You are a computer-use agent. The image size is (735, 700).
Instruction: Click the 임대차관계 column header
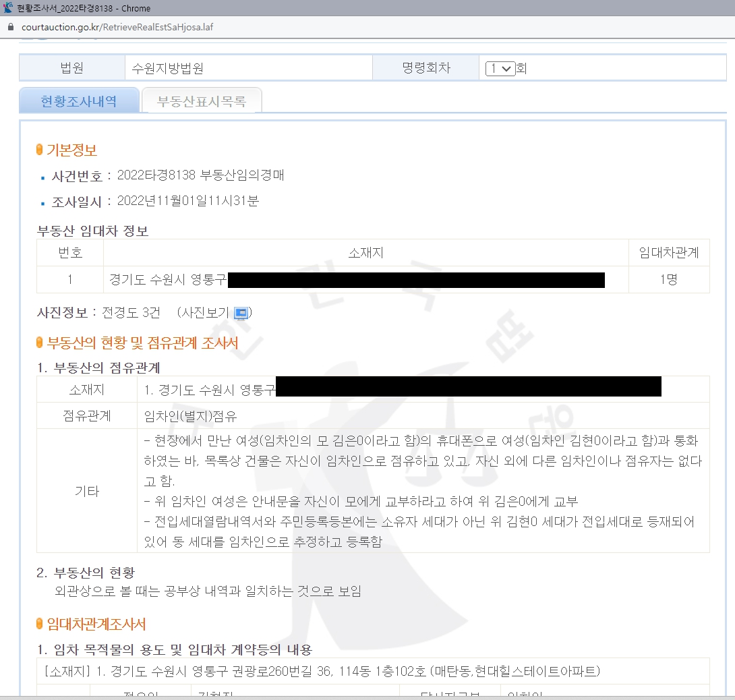[669, 253]
